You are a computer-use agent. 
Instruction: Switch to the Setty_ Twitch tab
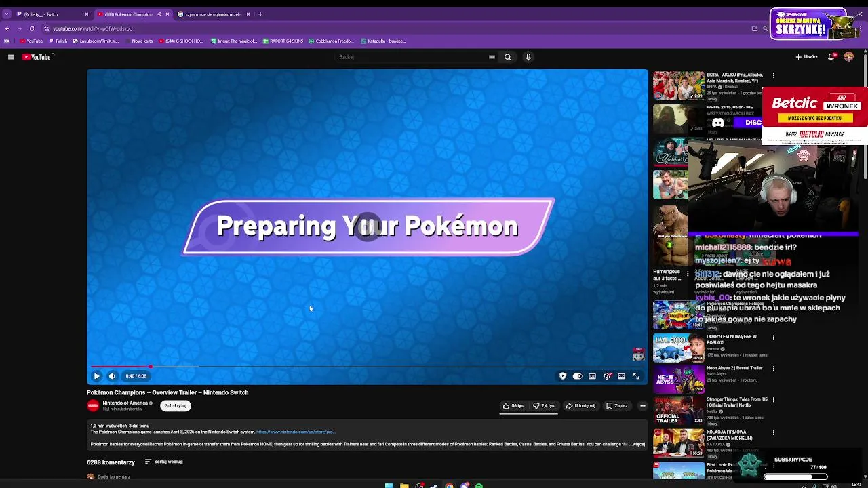pyautogui.click(x=53, y=14)
